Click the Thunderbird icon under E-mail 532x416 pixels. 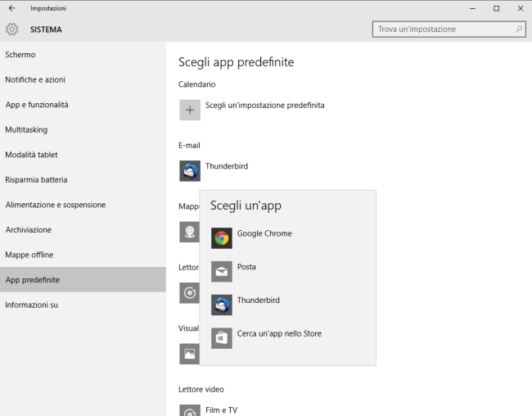coord(190,171)
